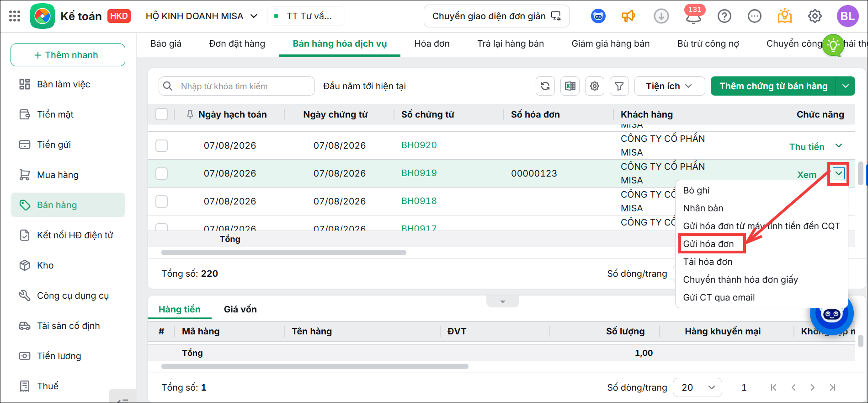Open Tài sản cố định in sidebar
Viewport: 868px width, 403px height.
pos(68,326)
